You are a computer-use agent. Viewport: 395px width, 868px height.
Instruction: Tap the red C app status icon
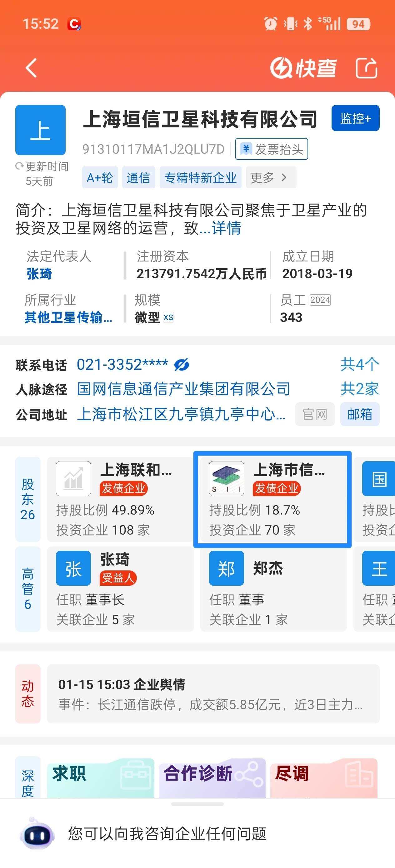[x=74, y=24]
